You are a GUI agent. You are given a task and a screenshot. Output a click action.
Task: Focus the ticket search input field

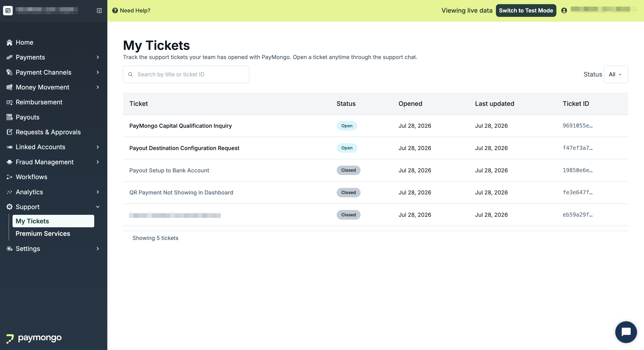186,74
